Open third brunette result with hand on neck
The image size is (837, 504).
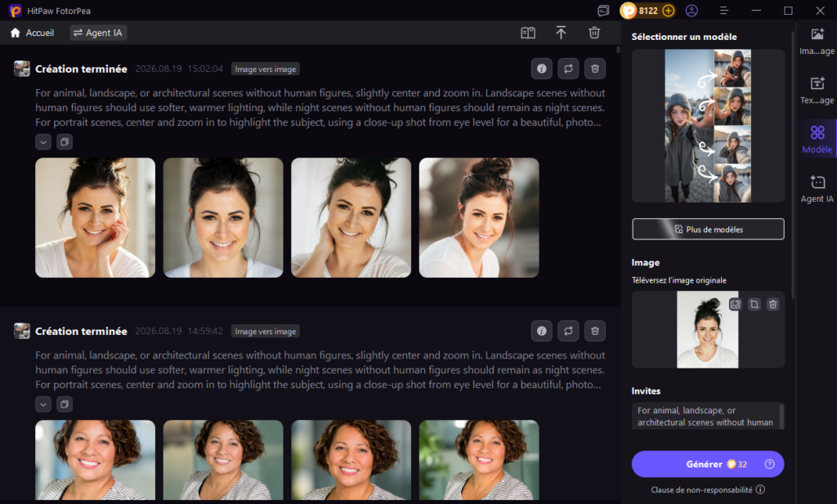coord(351,217)
